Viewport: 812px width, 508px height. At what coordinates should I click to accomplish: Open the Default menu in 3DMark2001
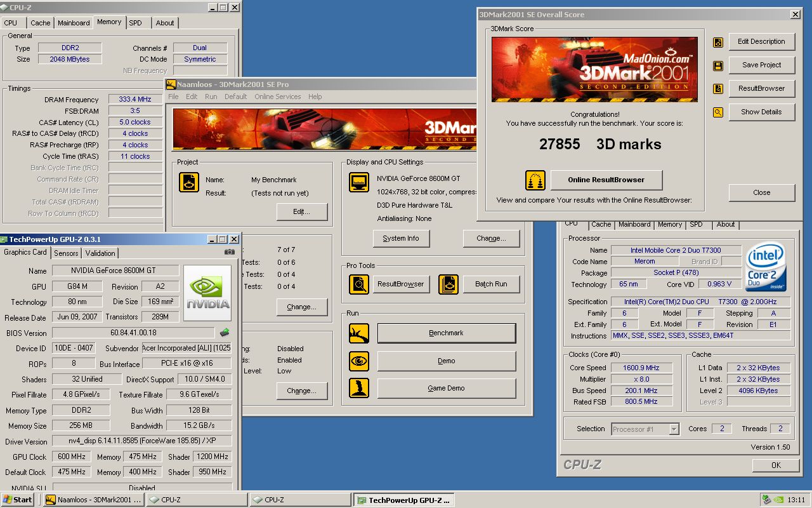coord(235,97)
